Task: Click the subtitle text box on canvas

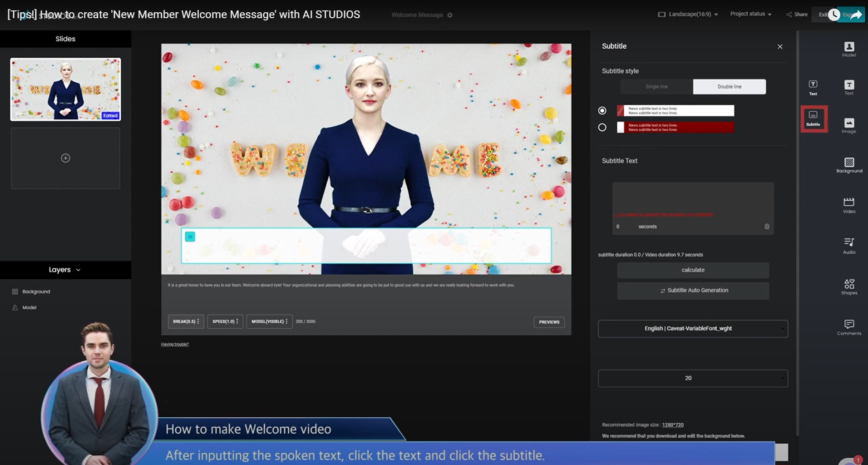Action: 366,246
